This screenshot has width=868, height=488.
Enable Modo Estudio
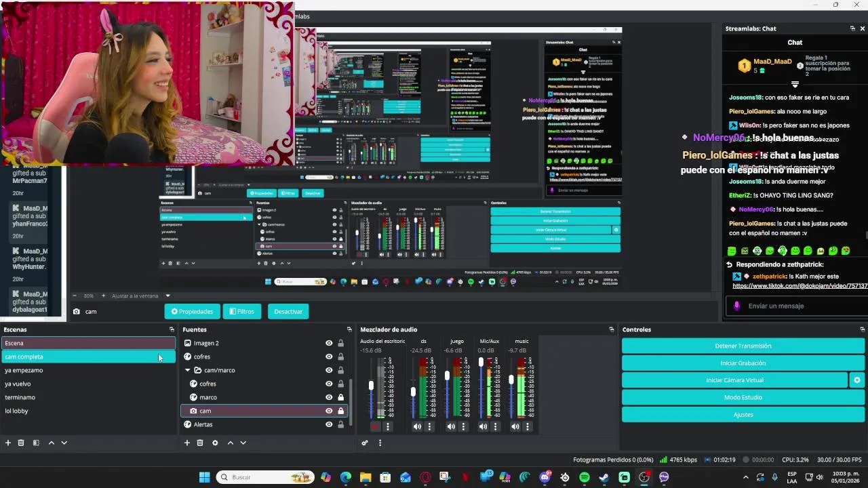[x=743, y=397]
